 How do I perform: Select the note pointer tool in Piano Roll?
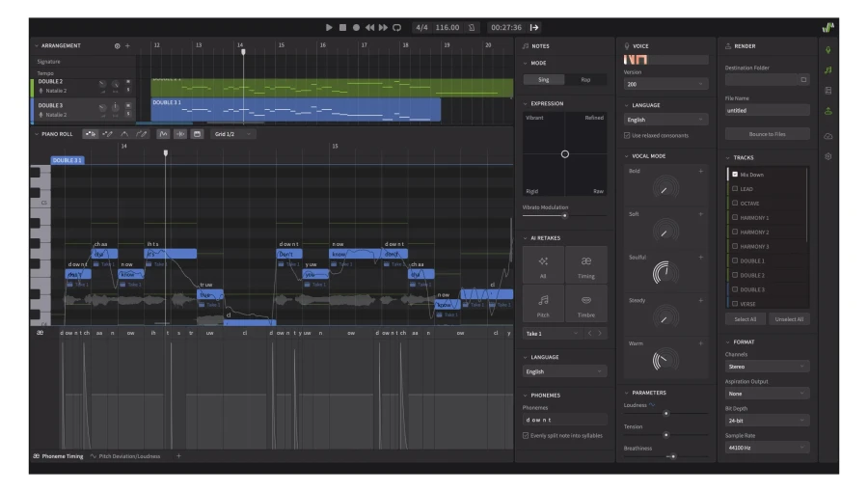(90, 134)
